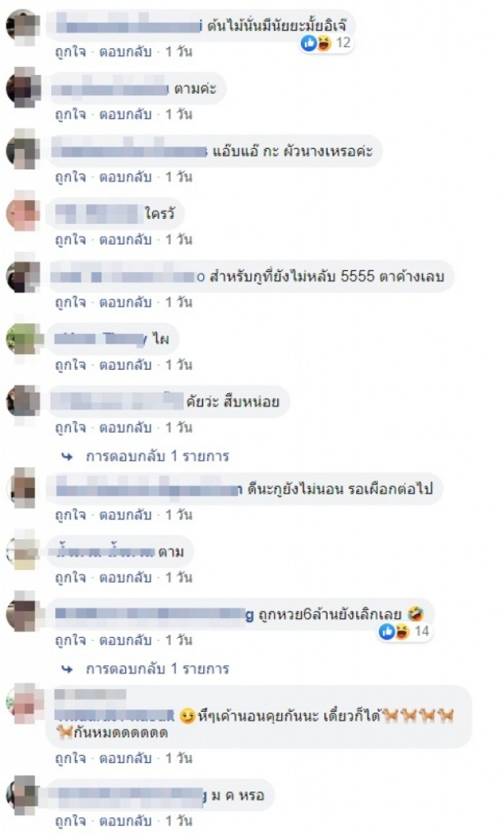
Task: Like the ไผ comment
Action: 71,366
